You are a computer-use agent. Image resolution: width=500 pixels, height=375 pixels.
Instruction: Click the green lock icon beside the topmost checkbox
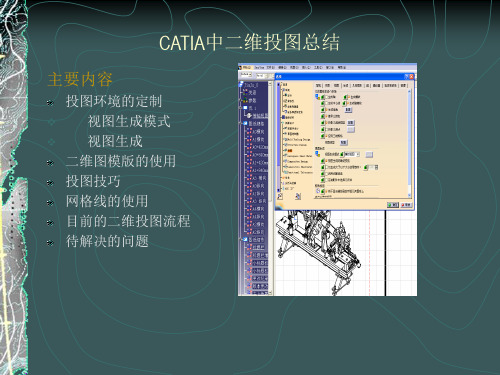[323, 97]
